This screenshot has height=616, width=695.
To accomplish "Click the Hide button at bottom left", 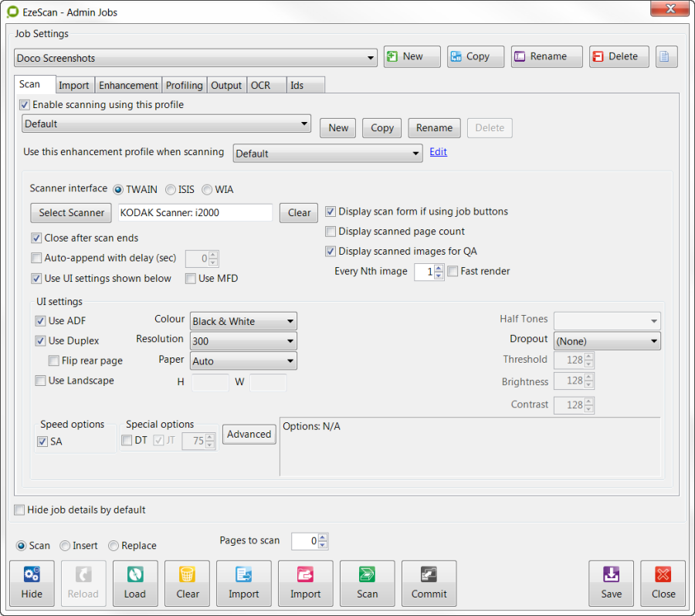I will pyautogui.click(x=32, y=583).
